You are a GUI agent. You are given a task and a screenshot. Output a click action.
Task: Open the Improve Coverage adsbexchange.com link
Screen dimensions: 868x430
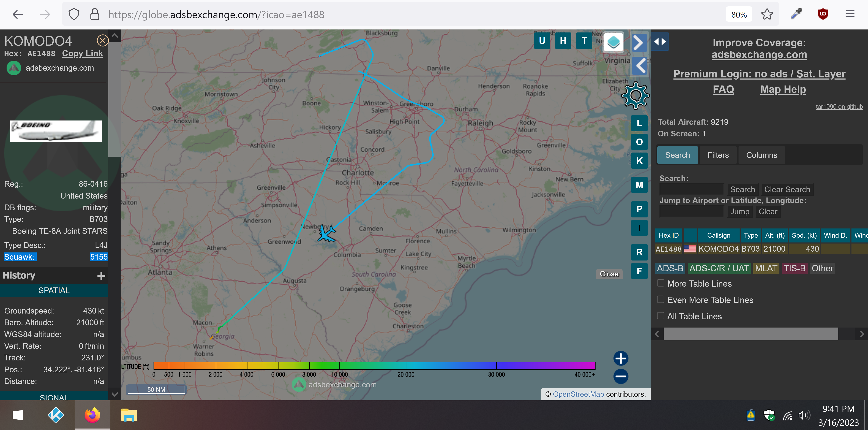coord(759,55)
